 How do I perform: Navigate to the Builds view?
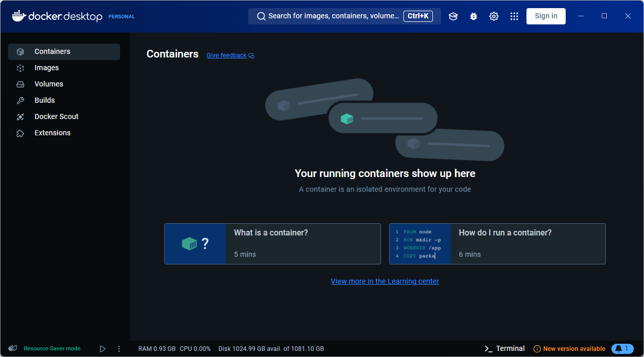(x=64, y=101)
